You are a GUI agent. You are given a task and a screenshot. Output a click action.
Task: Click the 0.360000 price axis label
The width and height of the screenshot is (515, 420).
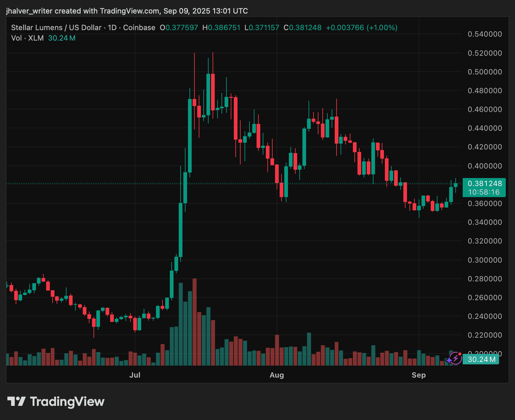tap(485, 204)
